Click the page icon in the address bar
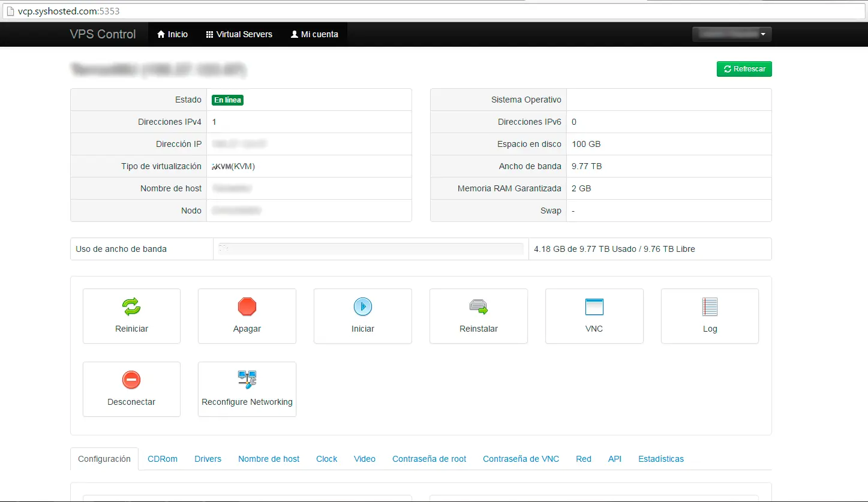Image resolution: width=868 pixels, height=502 pixels. (x=10, y=11)
